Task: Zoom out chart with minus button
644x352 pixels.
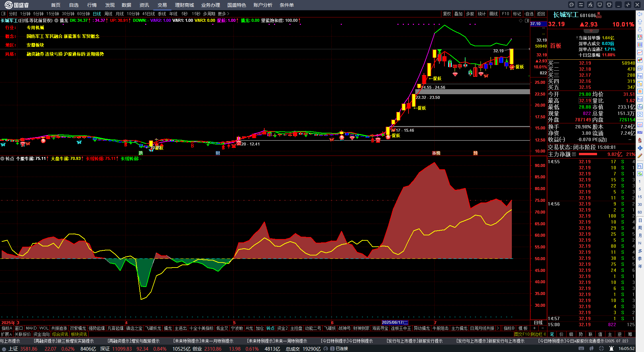Action: click(542, 328)
